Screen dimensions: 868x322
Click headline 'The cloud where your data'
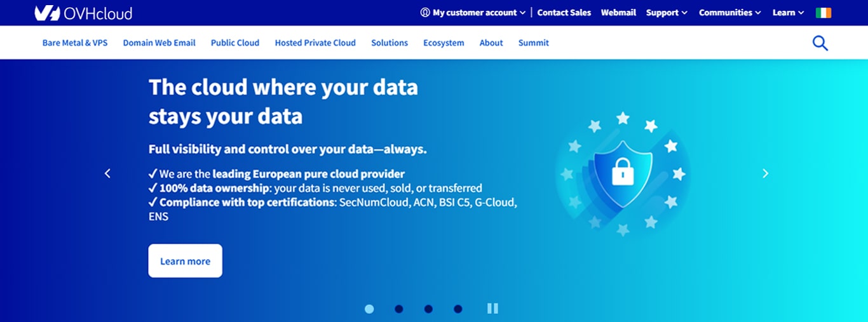[x=283, y=87]
